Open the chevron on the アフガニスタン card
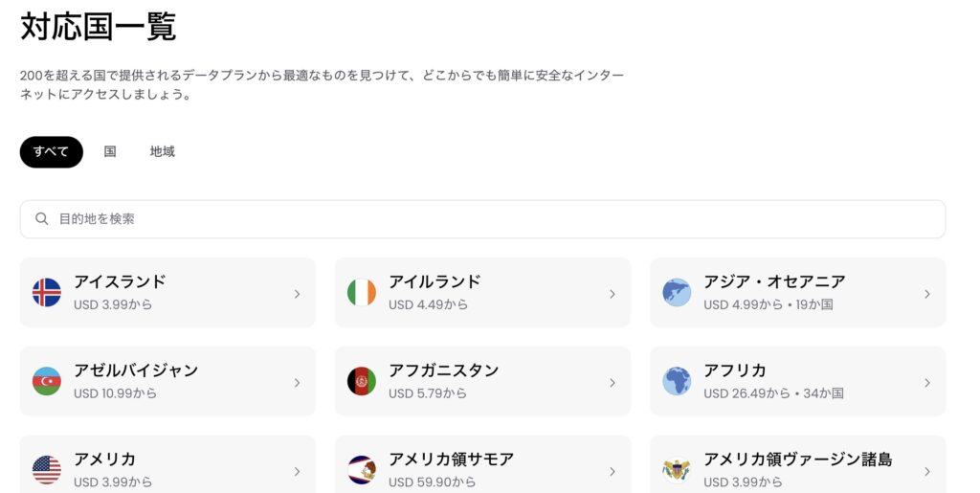Viewport: 980px width, 493px height. pos(612,382)
